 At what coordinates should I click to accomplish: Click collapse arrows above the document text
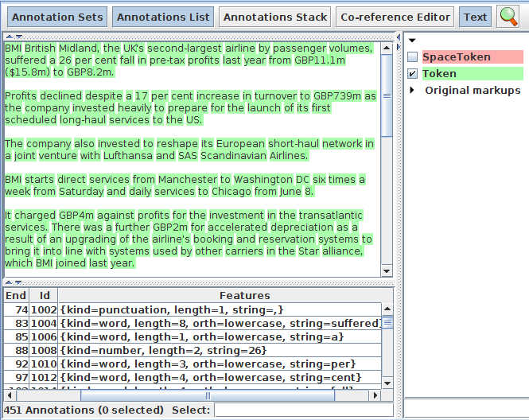[10, 36]
